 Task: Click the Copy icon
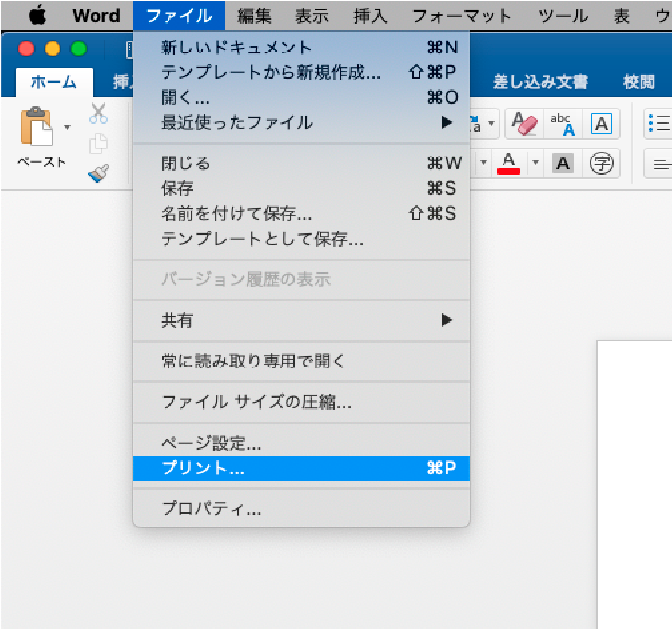(x=98, y=143)
